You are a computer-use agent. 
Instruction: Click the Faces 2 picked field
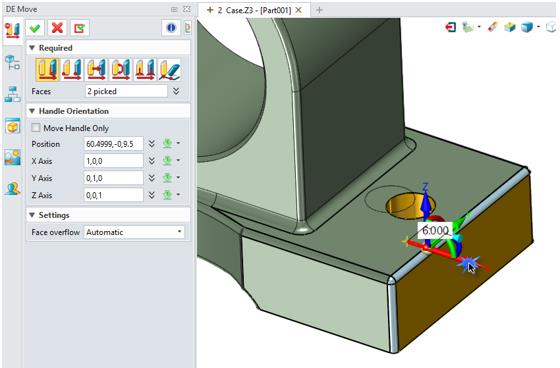point(126,91)
